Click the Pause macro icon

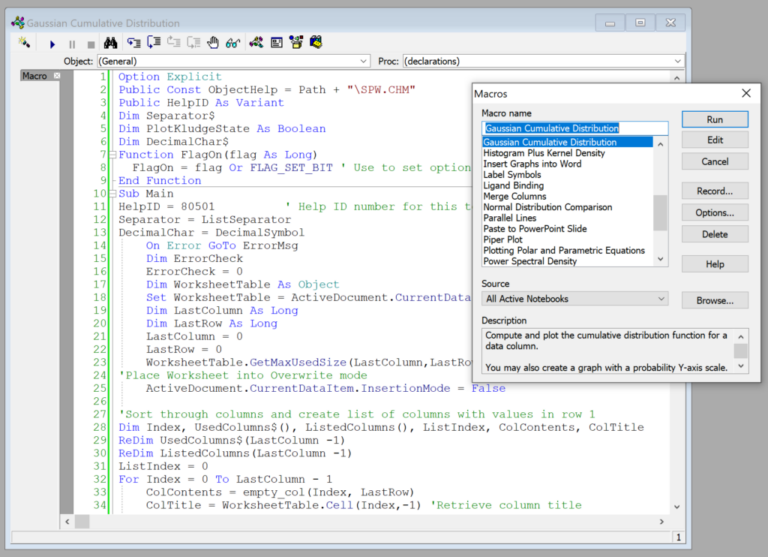(x=71, y=43)
